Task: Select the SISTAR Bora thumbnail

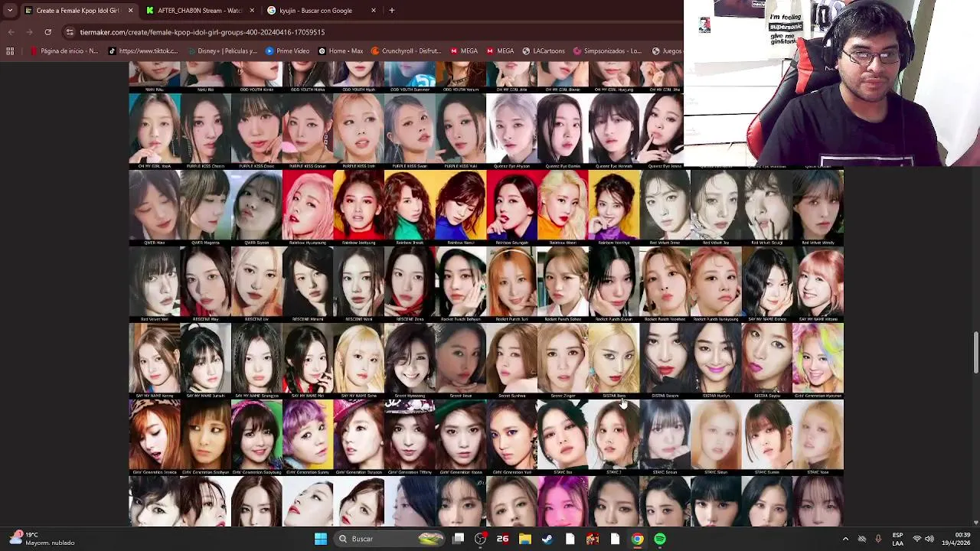Action: coord(614,360)
